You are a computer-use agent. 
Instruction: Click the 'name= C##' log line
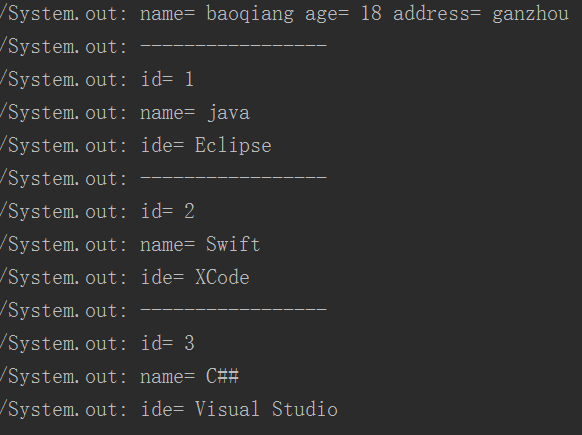click(x=120, y=376)
